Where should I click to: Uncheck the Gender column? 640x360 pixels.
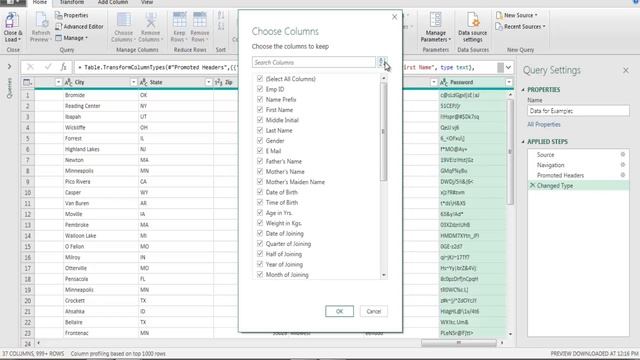tap(260, 140)
